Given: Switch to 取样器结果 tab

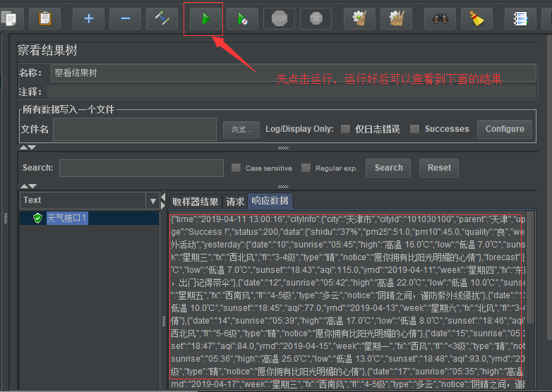Looking at the screenshot, I should pos(196,202).
